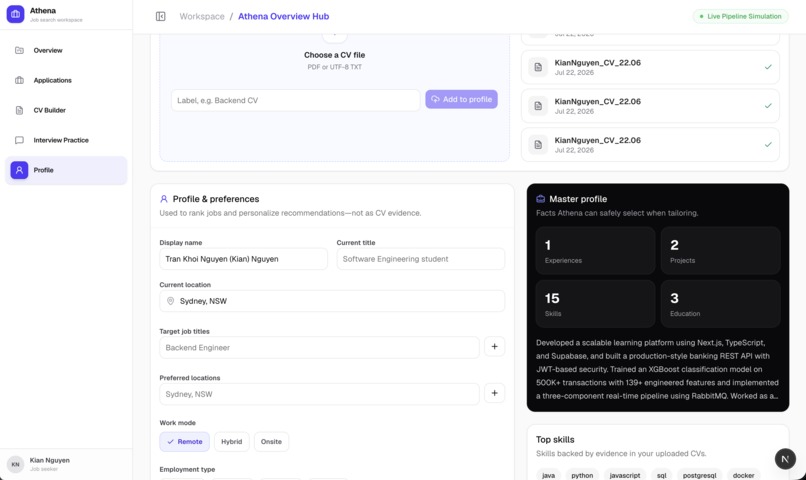
Task: Click the checkmark on the third KianNguyen_CV_22.06 row
Action: [768, 145]
